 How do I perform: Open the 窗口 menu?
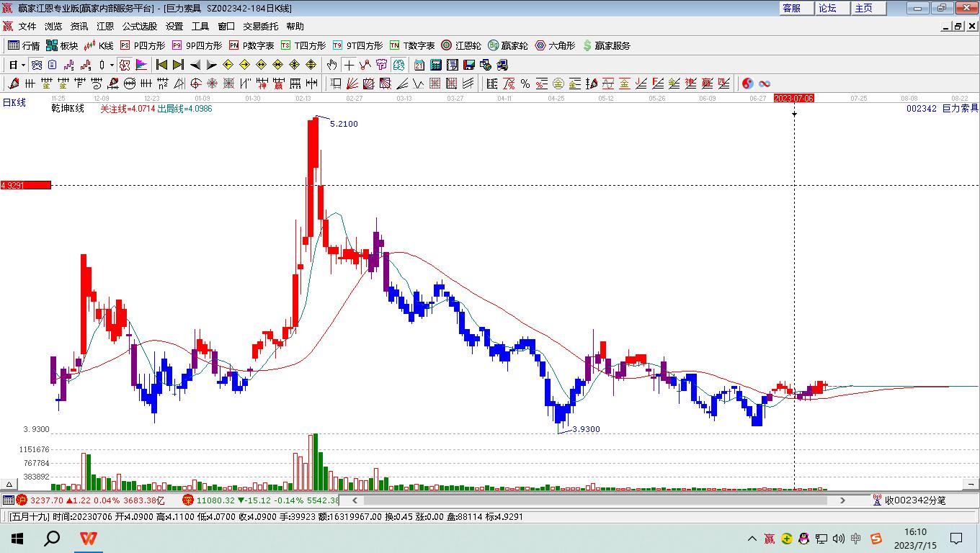point(226,27)
